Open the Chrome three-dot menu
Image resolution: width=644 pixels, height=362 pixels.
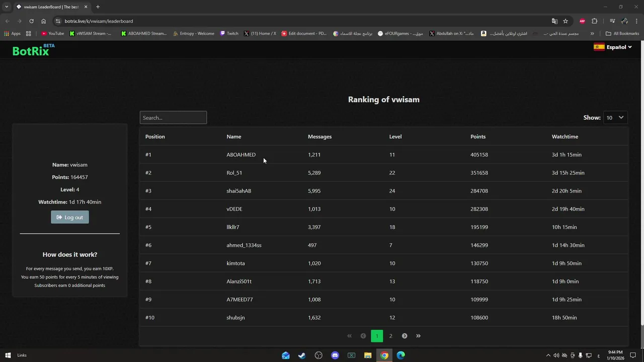(637, 21)
